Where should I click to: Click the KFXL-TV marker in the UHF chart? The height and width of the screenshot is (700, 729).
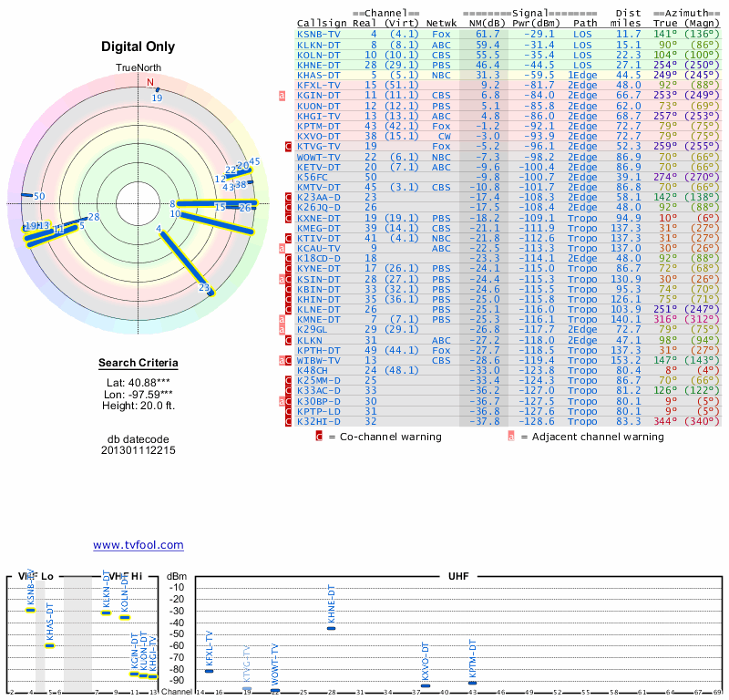click(x=210, y=671)
